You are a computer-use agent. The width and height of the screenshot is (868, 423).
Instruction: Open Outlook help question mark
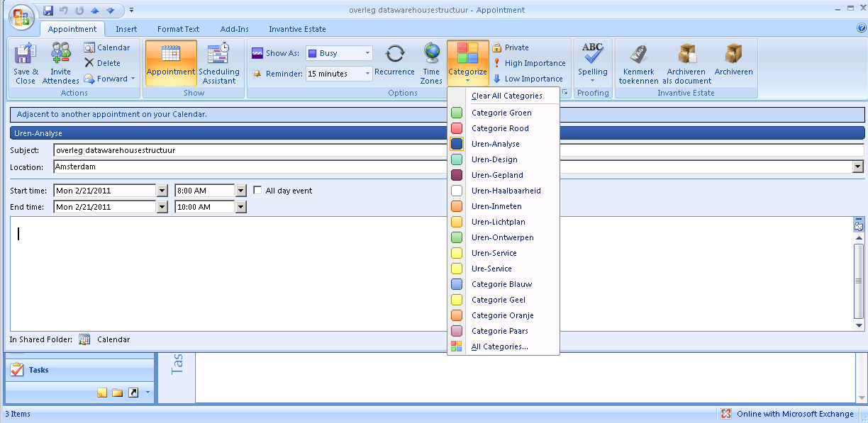pyautogui.click(x=862, y=28)
